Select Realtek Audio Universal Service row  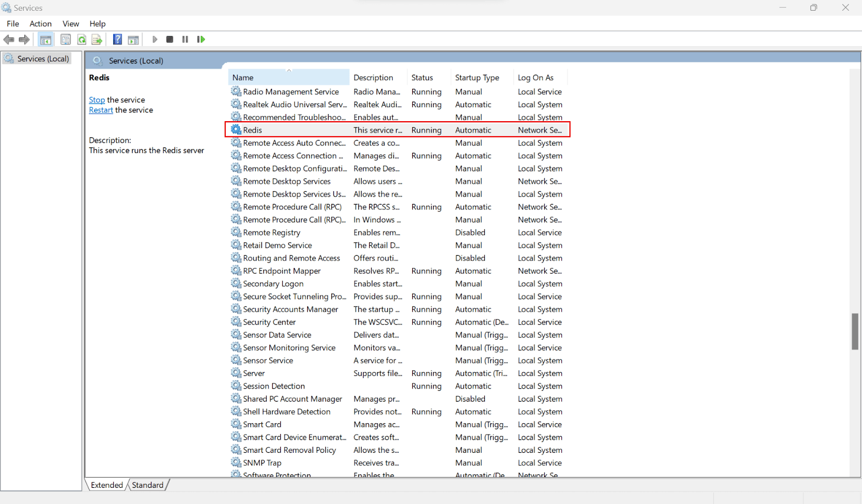(x=399, y=104)
